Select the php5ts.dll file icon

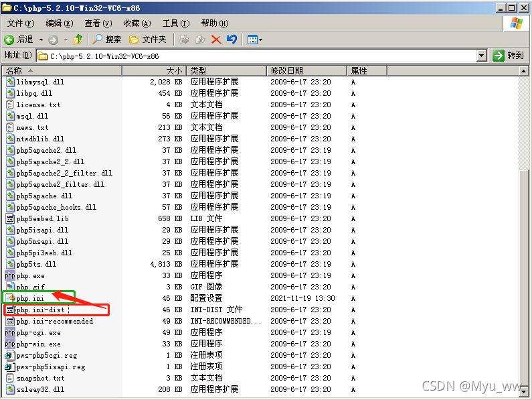(11, 264)
